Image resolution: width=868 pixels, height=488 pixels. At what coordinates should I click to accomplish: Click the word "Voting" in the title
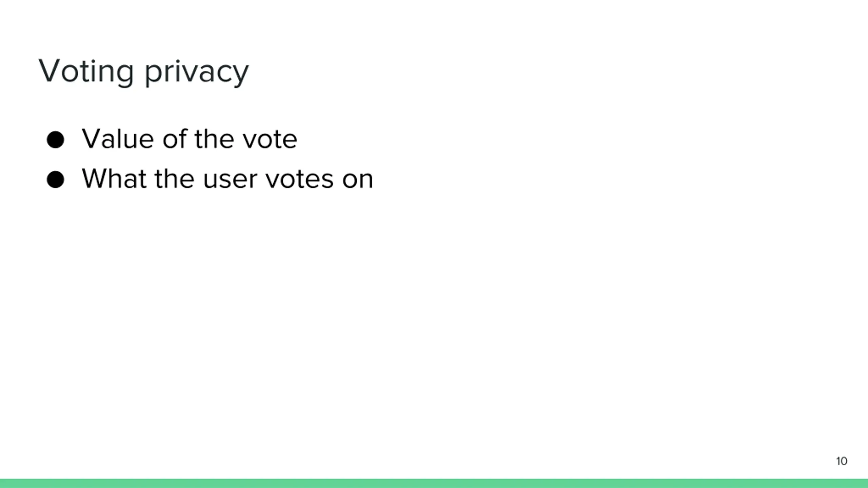tap(86, 72)
